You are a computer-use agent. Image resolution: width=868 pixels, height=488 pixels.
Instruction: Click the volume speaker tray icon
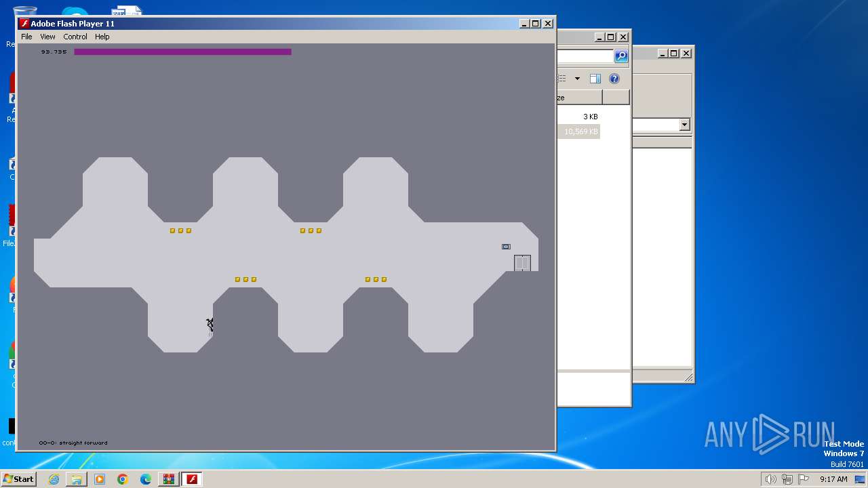point(770,479)
